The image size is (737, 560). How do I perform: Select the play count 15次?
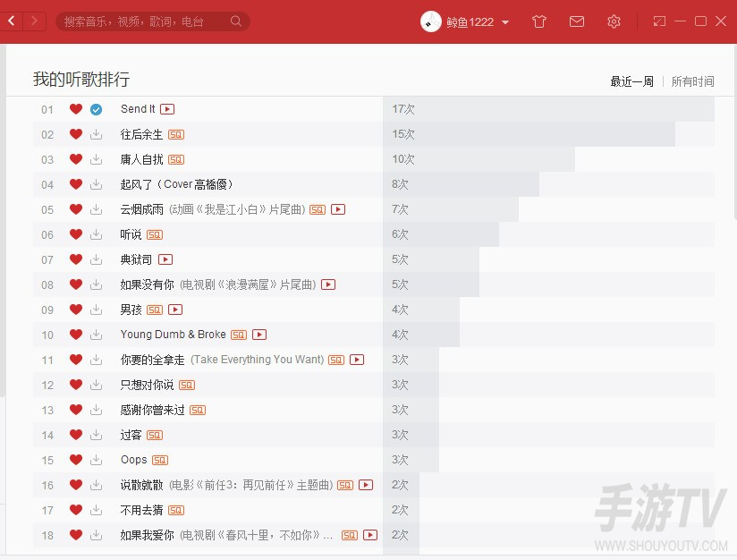point(403,134)
